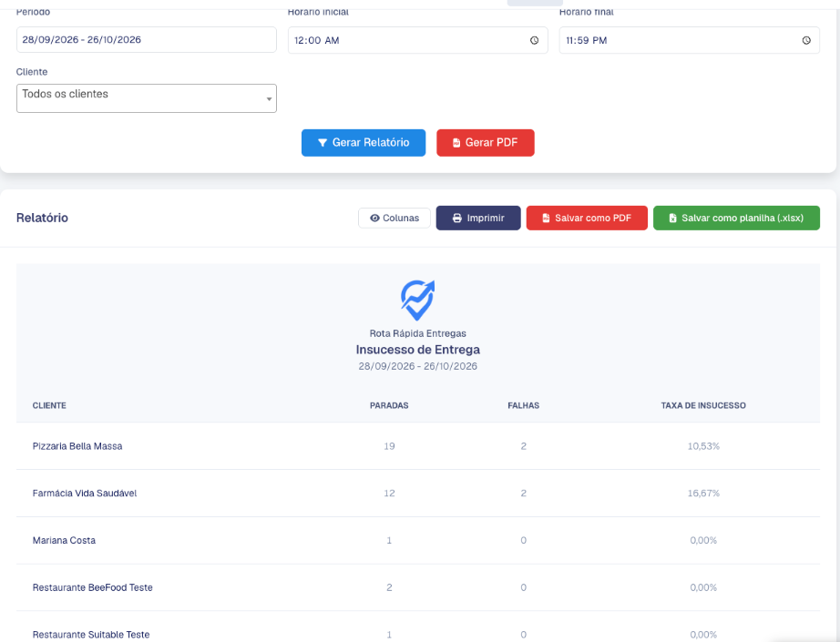Click Salvar como planilha (.xlsx) button
Screen dimensions: 840x642
736,218
